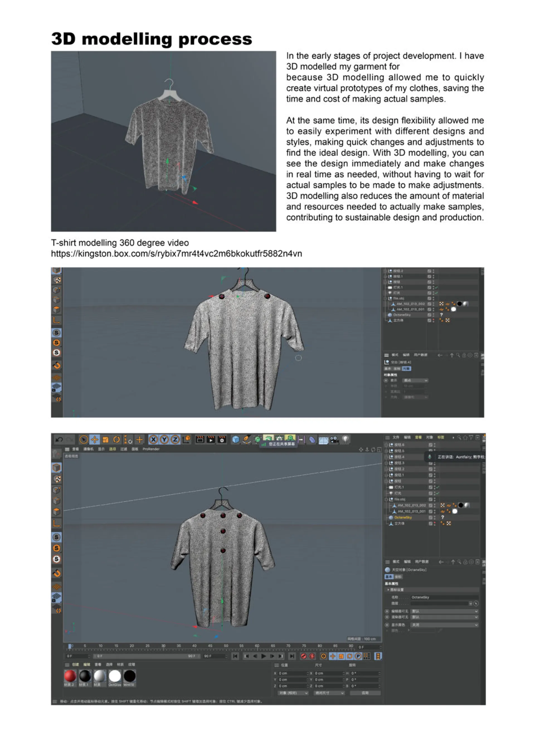Click the record active objects button

click(304, 656)
